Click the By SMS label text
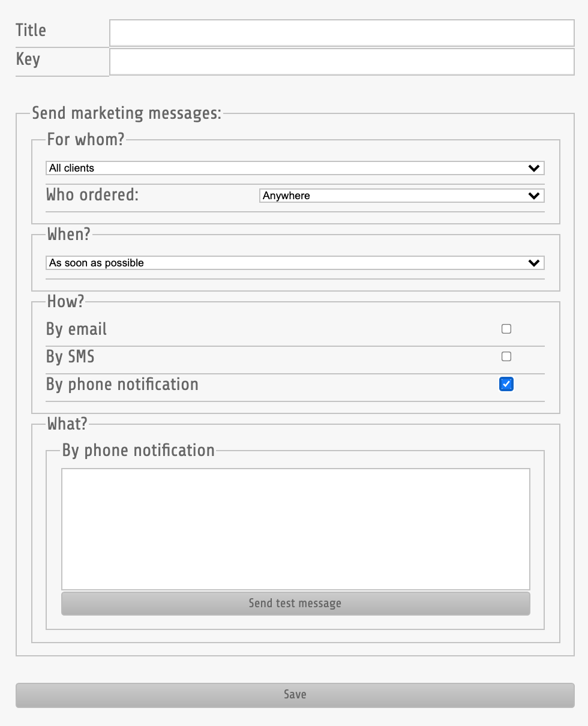 coord(70,357)
